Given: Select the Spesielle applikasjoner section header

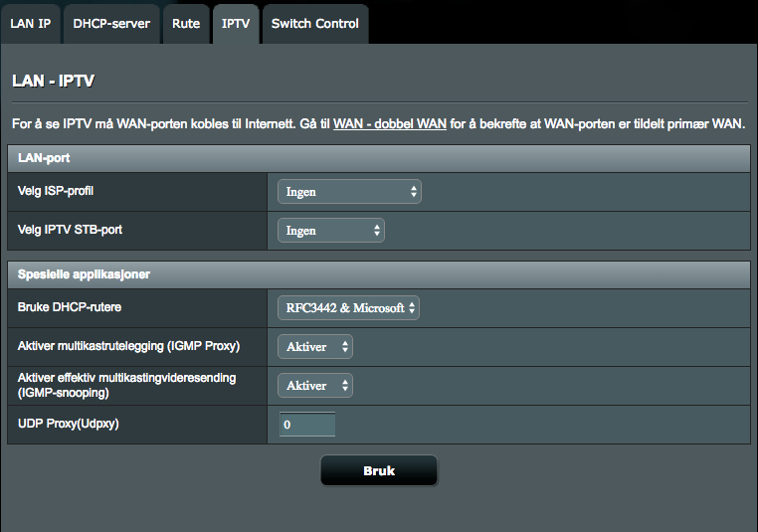Looking at the screenshot, I should 379,274.
